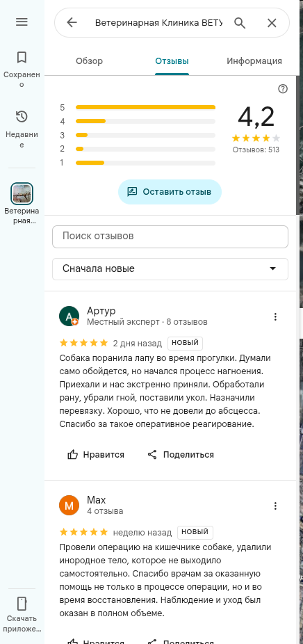
Task: Click the five-star rating on Артур's review
Action: [x=84, y=343]
